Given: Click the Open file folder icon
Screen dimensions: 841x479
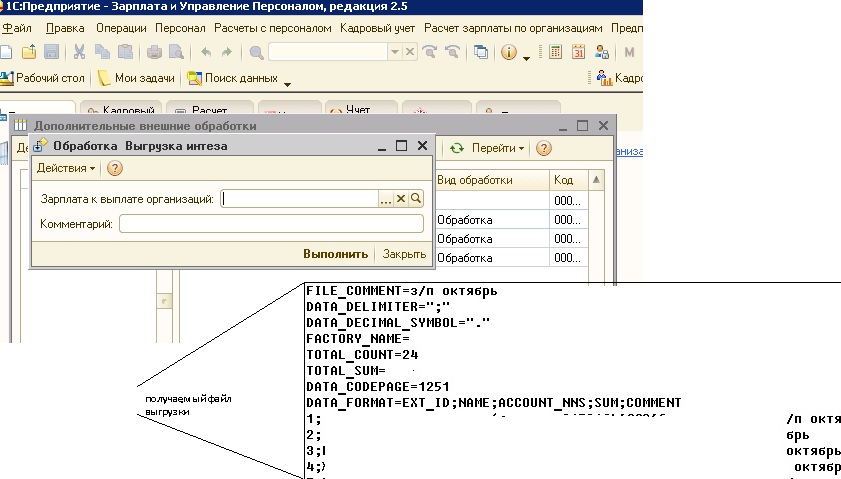Looking at the screenshot, I should point(28,52).
